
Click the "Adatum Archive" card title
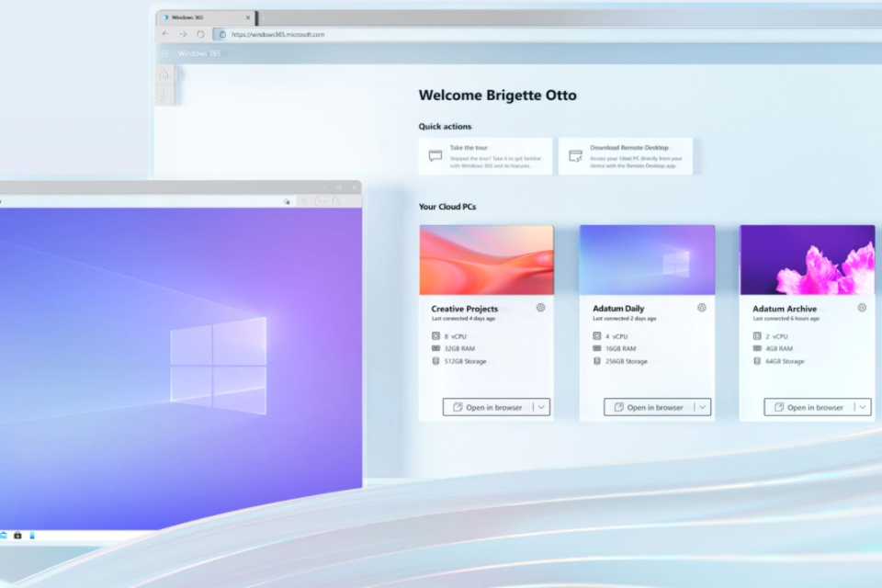click(x=785, y=309)
